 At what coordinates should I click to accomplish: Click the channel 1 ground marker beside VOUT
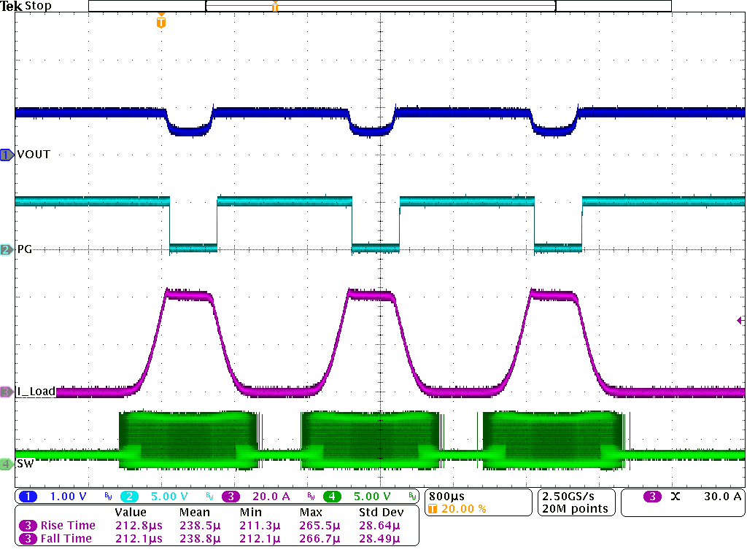(7, 155)
